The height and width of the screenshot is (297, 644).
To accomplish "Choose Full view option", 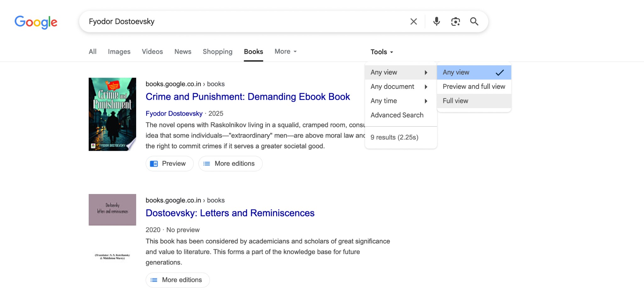I will 474,101.
